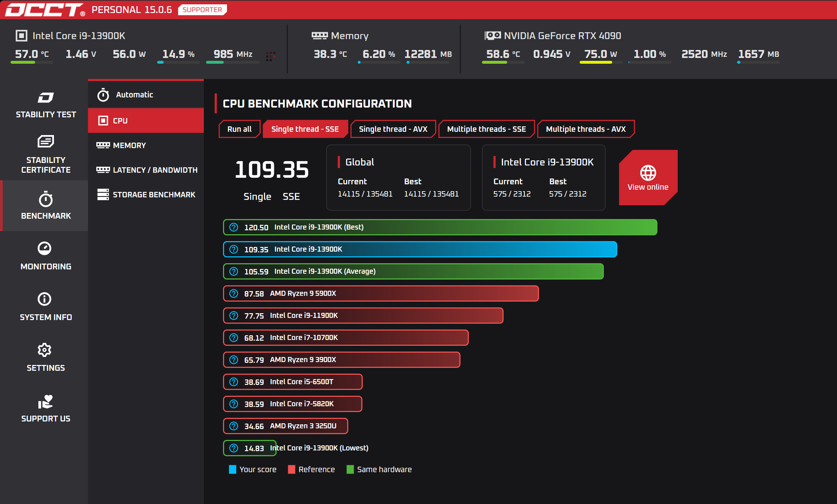837x504 pixels.
Task: Switch to Single thread - AVX tab
Action: point(393,129)
